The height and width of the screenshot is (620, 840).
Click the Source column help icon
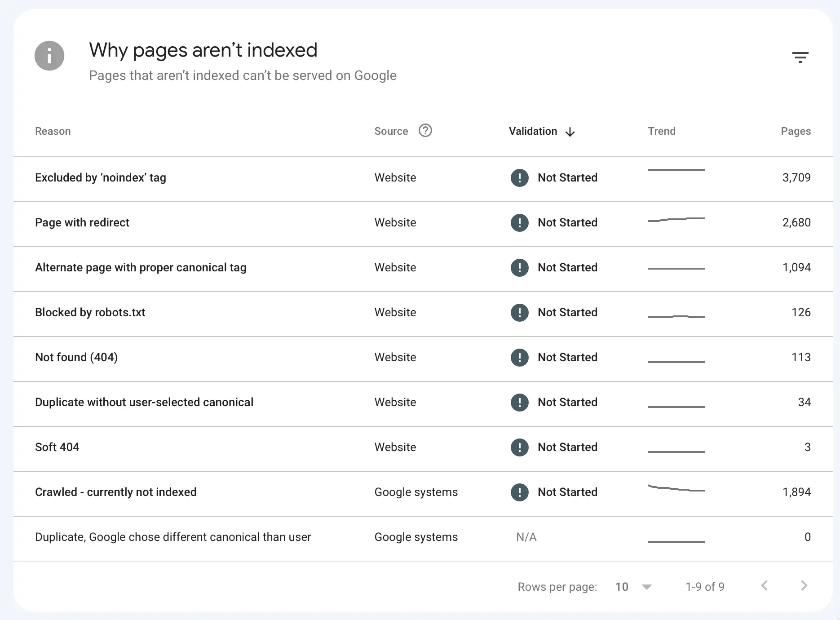[425, 131]
